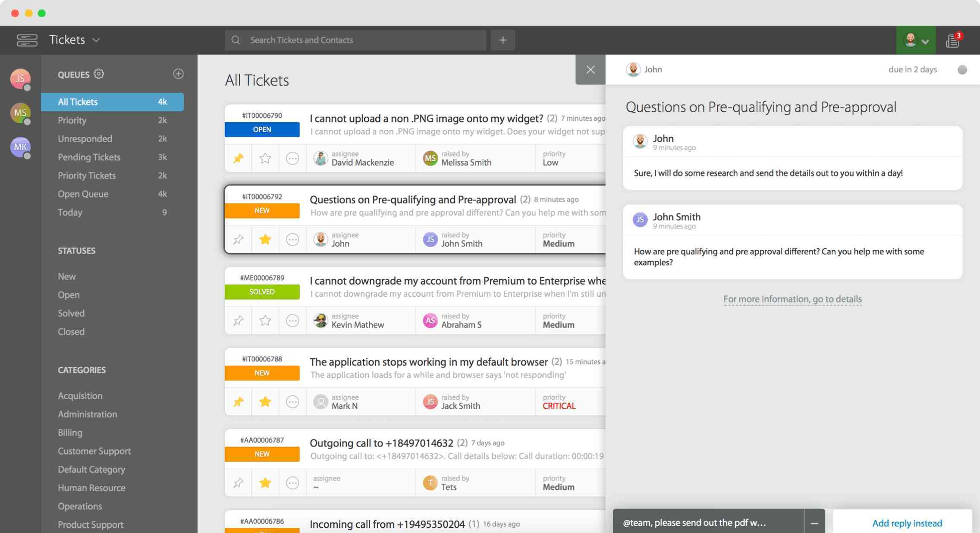Open 'For more information, go to details' link
980x533 pixels.
[x=792, y=299]
